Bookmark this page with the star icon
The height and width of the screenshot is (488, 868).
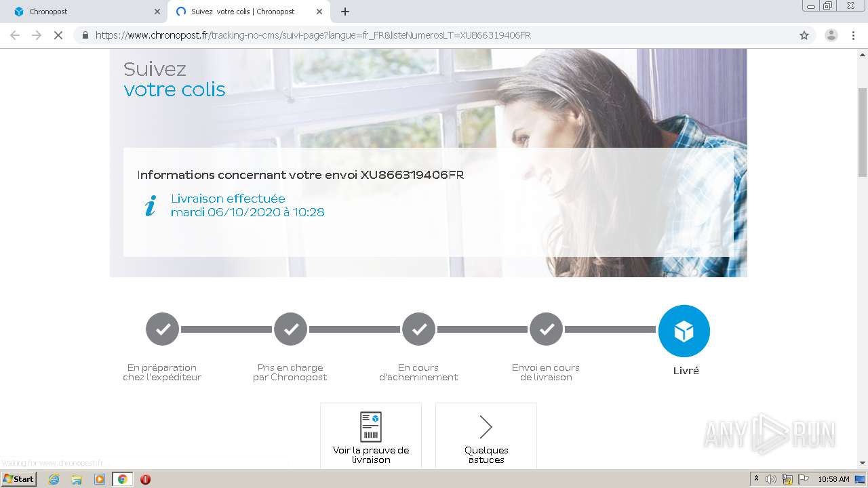pyautogui.click(x=804, y=35)
